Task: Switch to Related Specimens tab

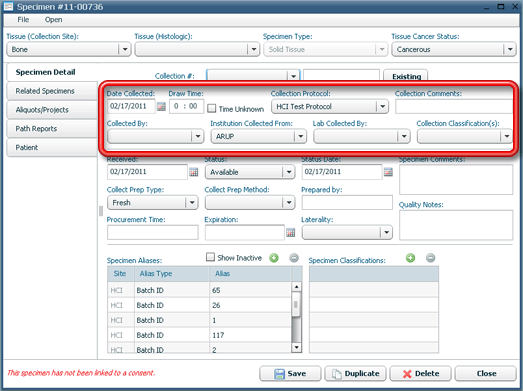Action: (52, 91)
